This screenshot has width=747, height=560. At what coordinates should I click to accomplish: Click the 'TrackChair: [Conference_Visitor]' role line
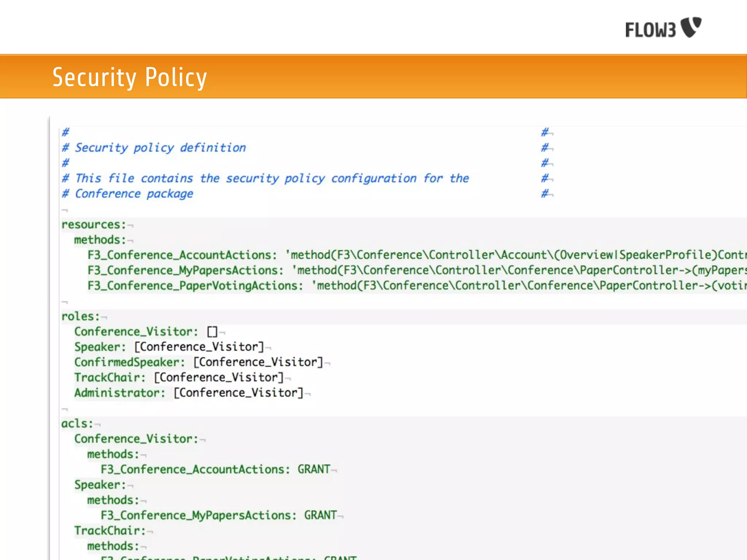[x=179, y=378]
